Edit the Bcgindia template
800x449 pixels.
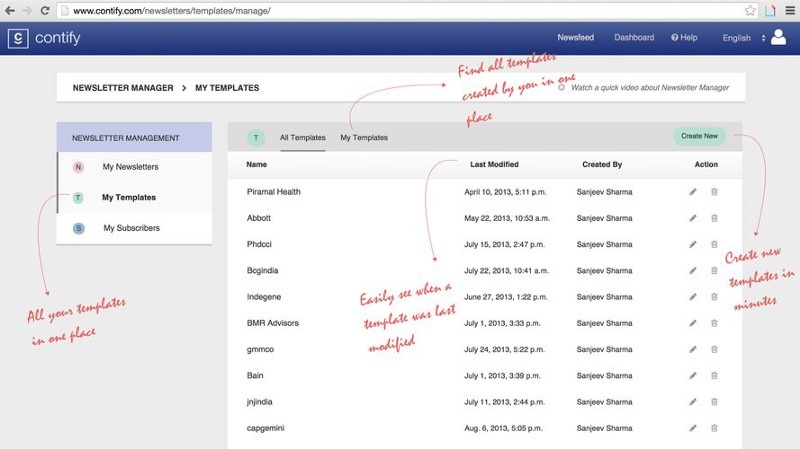(692, 270)
